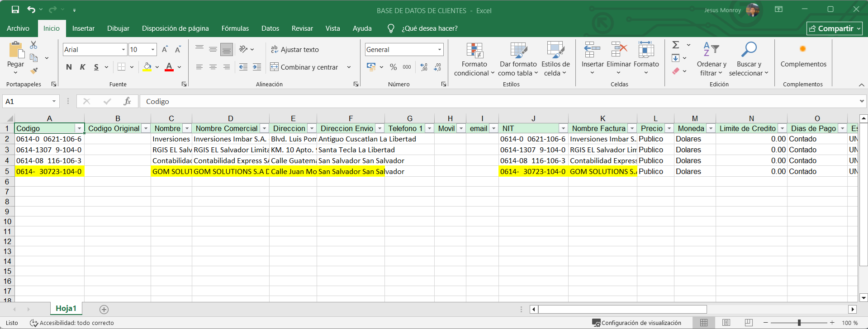Switch to Disposición de página tab
The width and height of the screenshot is (868, 329).
pyautogui.click(x=175, y=28)
